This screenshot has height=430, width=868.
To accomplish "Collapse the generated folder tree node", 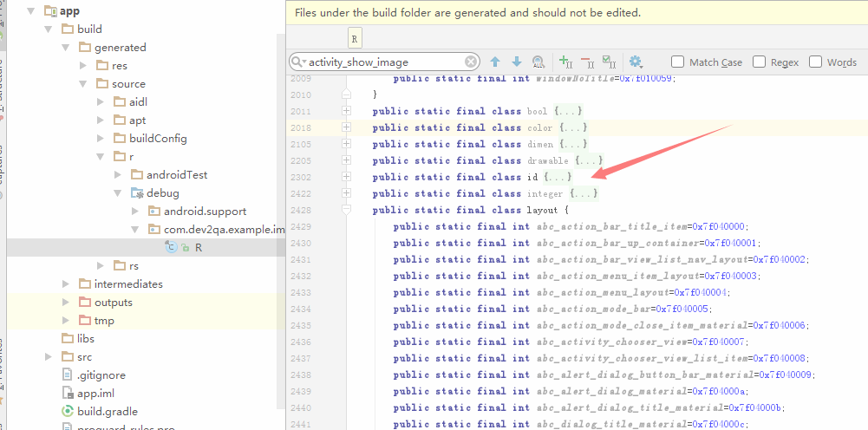I will [67, 48].
